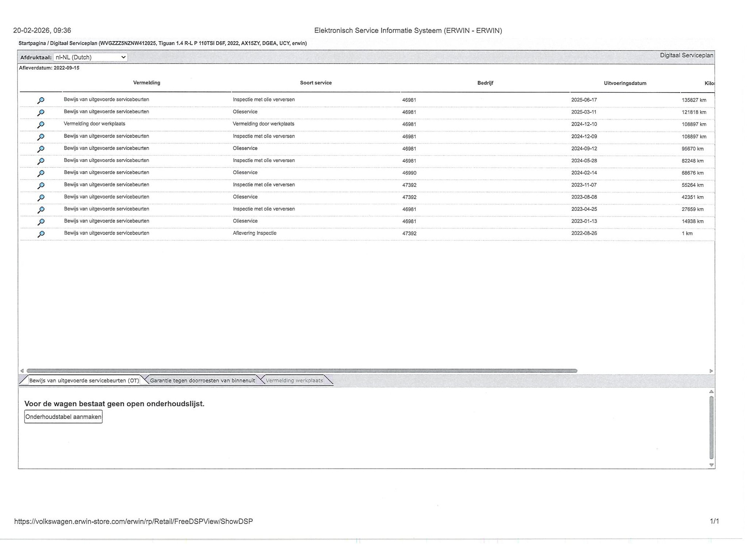Inspect the 2023-11-07 service entry via its magnifier
The height and width of the screenshot is (560, 747).
pyautogui.click(x=40, y=185)
